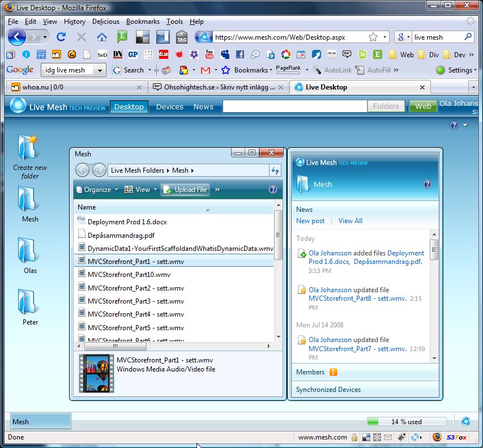Click the Mesh button in the Live Desktop taskbar
483x448 pixels.
(x=41, y=421)
